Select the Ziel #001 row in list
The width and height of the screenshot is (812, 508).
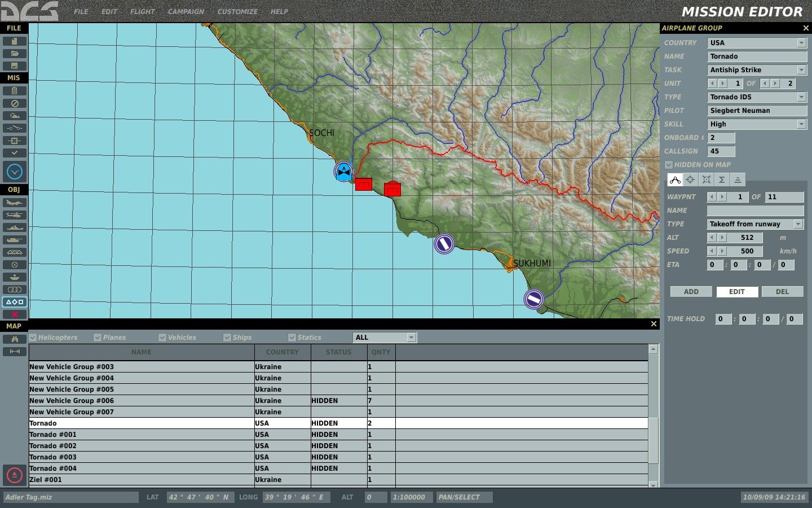[338, 480]
